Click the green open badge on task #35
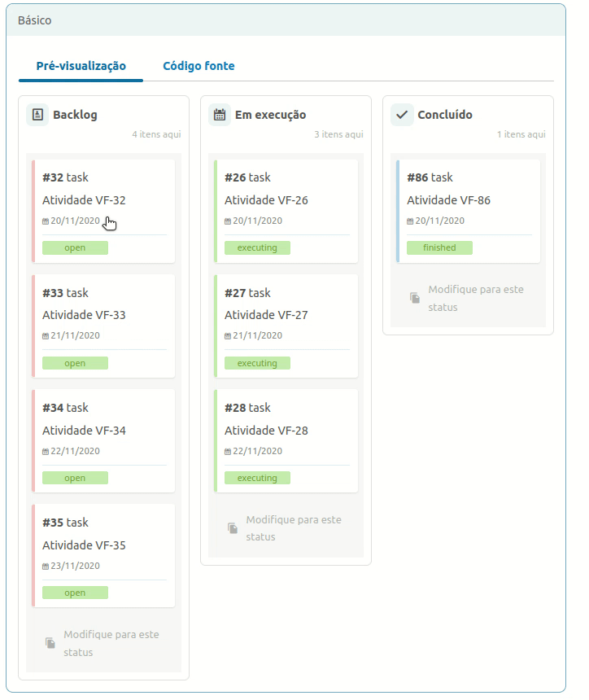The image size is (589, 700). click(x=75, y=593)
